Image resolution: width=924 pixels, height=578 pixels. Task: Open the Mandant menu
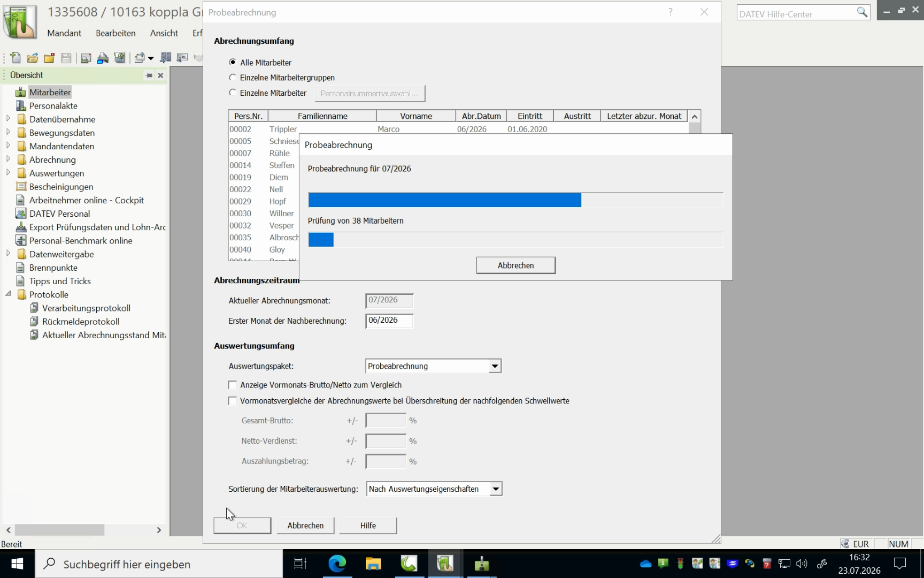pyautogui.click(x=64, y=33)
